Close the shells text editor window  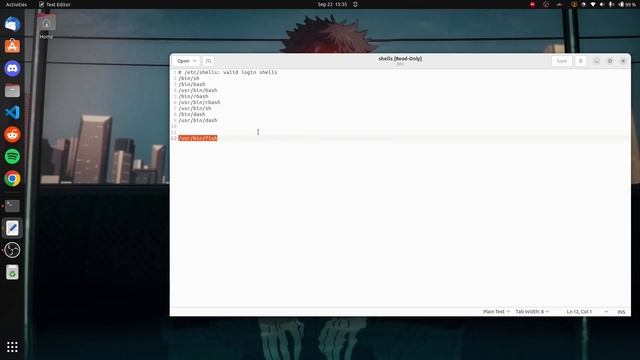[623, 61]
